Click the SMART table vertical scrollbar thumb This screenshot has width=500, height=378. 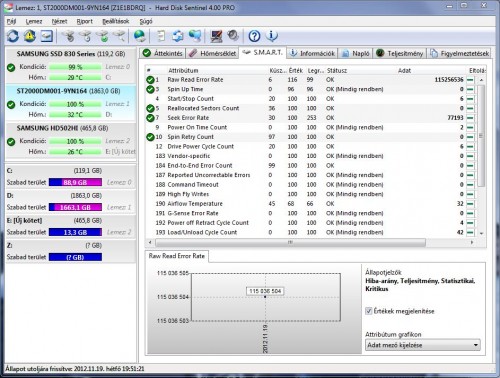(x=481, y=135)
